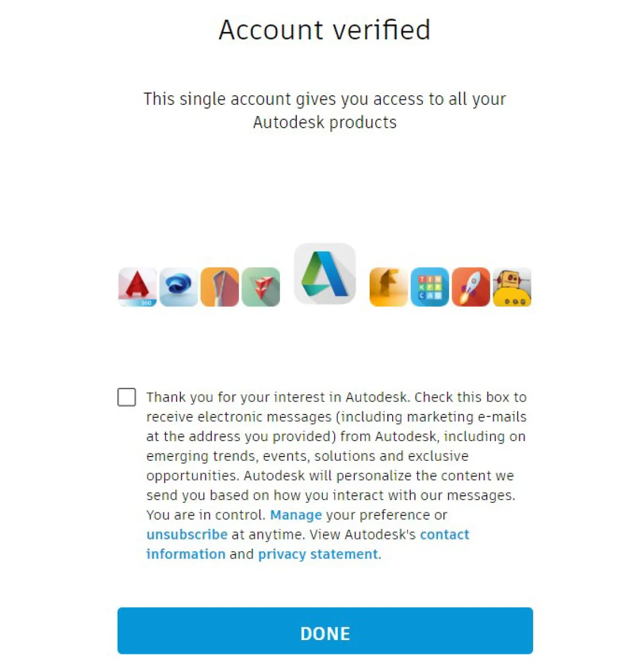This screenshot has height=672, width=623.
Task: Click the 'emerging trends, events' text line
Action: pyautogui.click(x=307, y=457)
